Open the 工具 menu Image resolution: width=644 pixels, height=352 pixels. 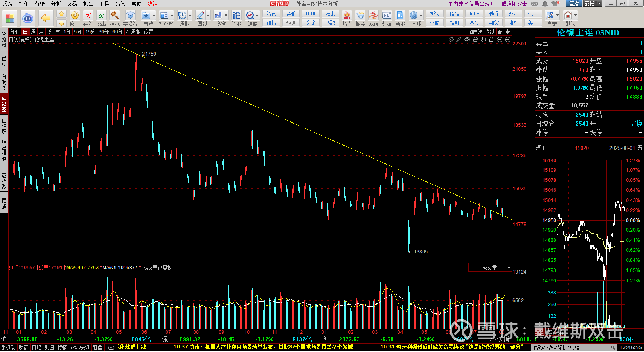(104, 4)
